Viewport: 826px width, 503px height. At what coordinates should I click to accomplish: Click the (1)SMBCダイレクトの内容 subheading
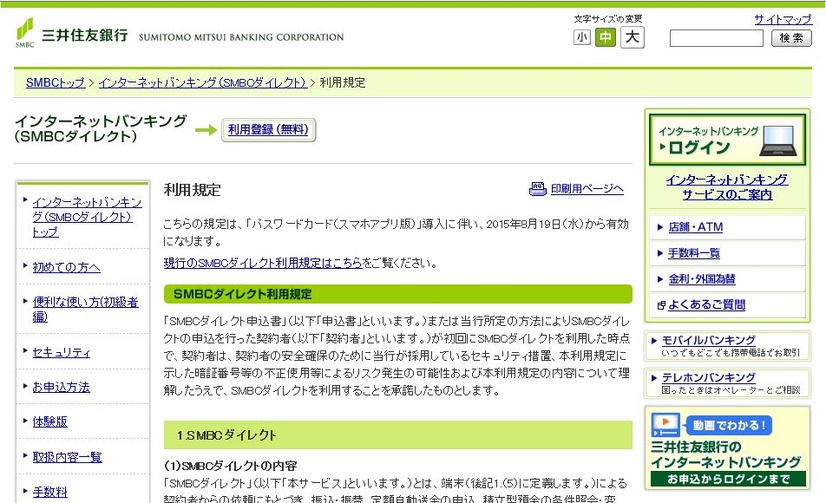point(231,466)
